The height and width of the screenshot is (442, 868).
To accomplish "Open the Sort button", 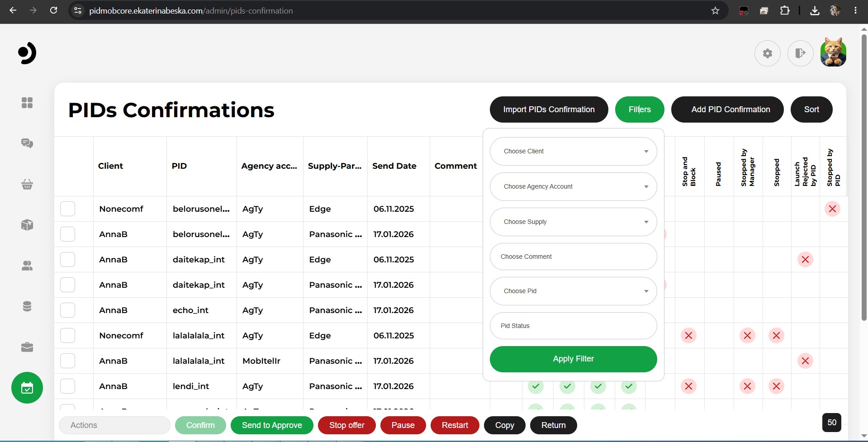I will [x=811, y=109].
